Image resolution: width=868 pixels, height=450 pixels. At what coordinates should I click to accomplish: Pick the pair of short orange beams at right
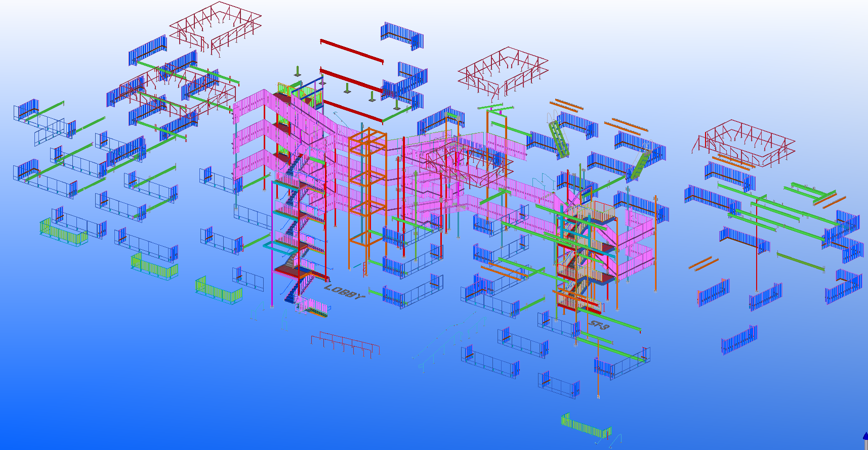point(704,263)
